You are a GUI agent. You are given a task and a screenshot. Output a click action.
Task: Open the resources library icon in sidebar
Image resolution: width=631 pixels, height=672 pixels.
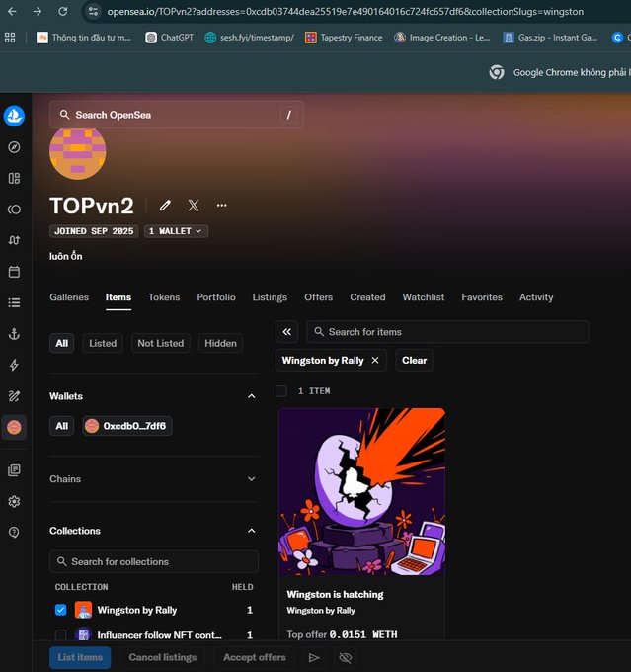14,470
